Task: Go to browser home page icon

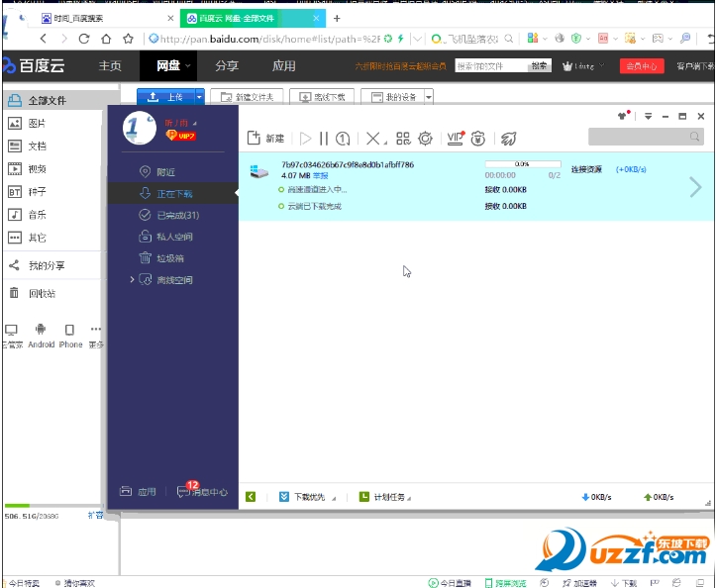Action: click(106, 39)
